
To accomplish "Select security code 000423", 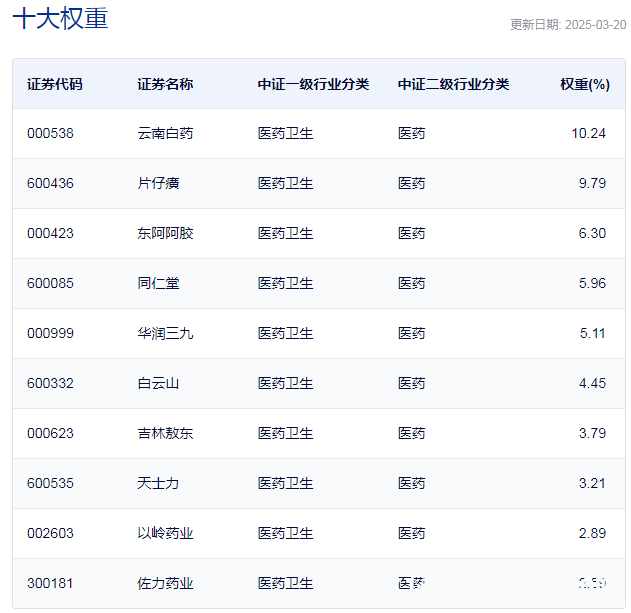I will [x=50, y=233].
